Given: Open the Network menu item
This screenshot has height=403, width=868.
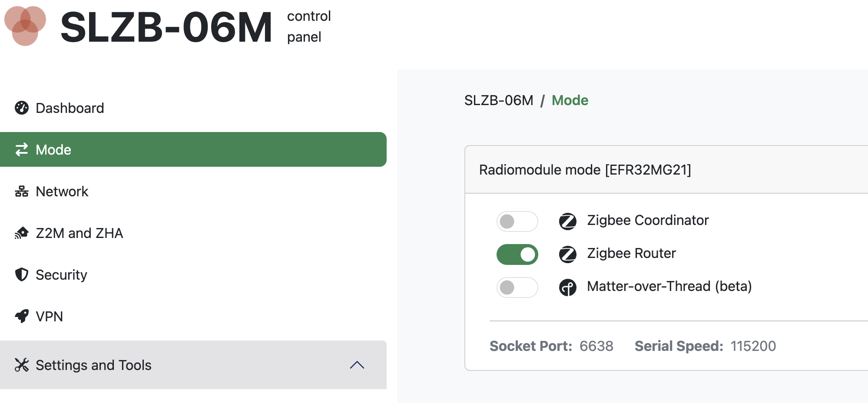Looking at the screenshot, I should [193, 191].
